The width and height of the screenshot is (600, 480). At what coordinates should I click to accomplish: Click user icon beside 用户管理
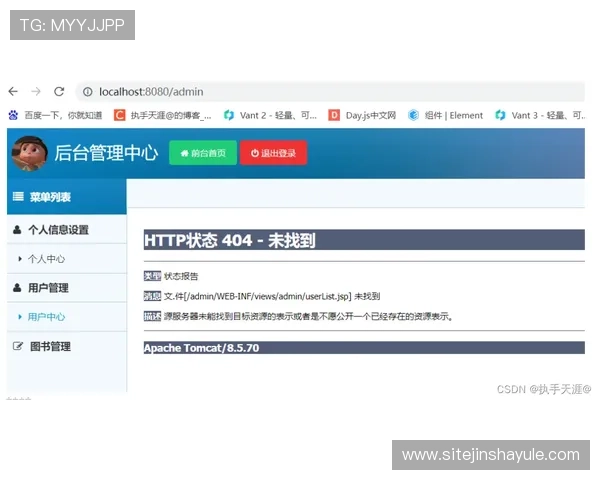(x=17, y=288)
